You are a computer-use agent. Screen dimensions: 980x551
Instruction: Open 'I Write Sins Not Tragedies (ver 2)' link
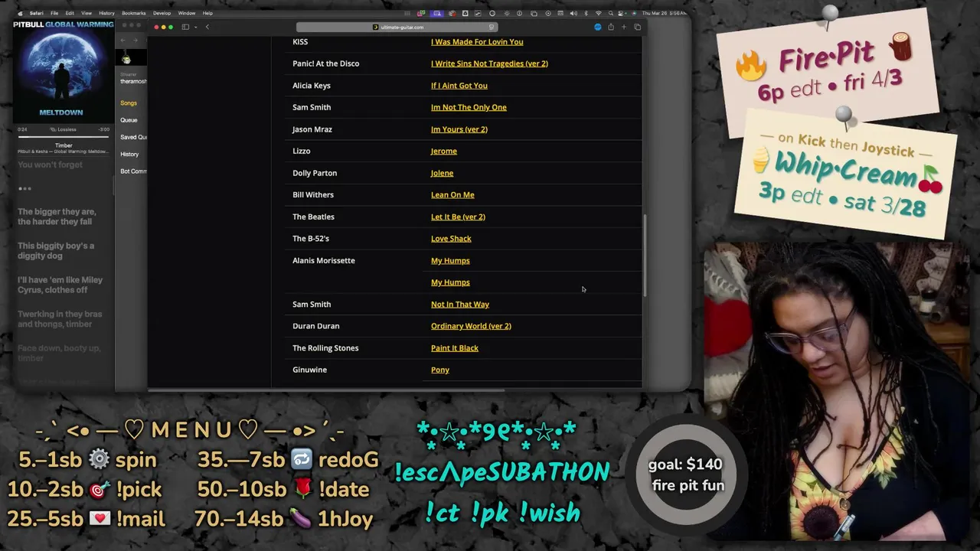click(489, 64)
